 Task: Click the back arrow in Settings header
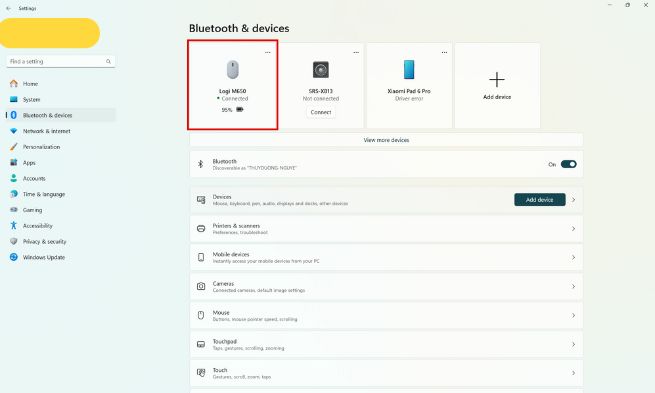click(x=8, y=8)
